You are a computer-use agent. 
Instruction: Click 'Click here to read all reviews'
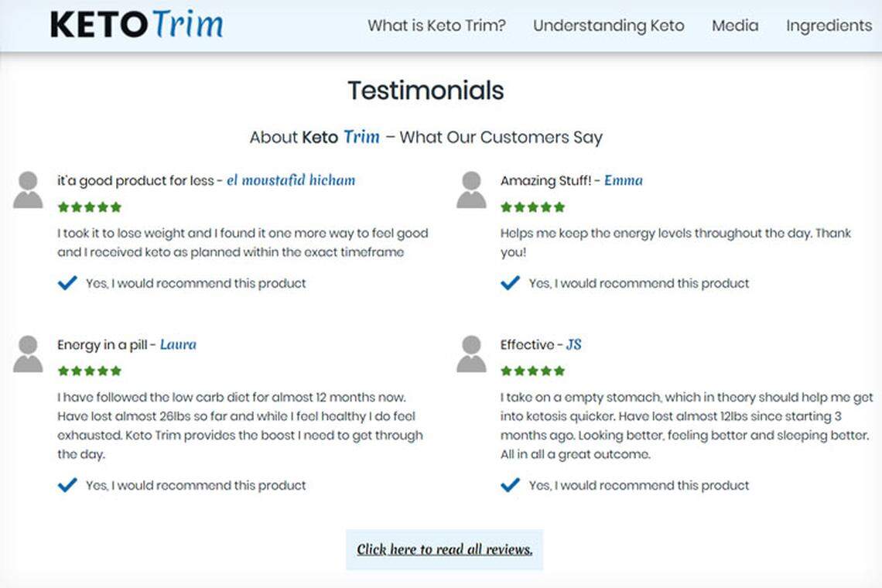(x=444, y=550)
